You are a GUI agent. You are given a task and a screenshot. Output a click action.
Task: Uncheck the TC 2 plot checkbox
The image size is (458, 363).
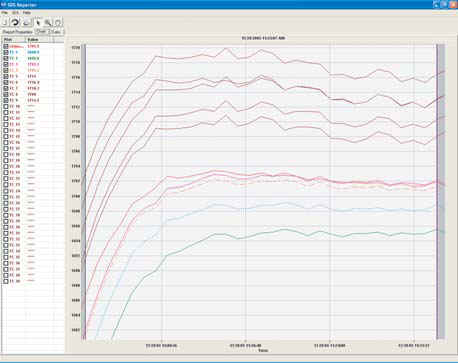point(6,58)
